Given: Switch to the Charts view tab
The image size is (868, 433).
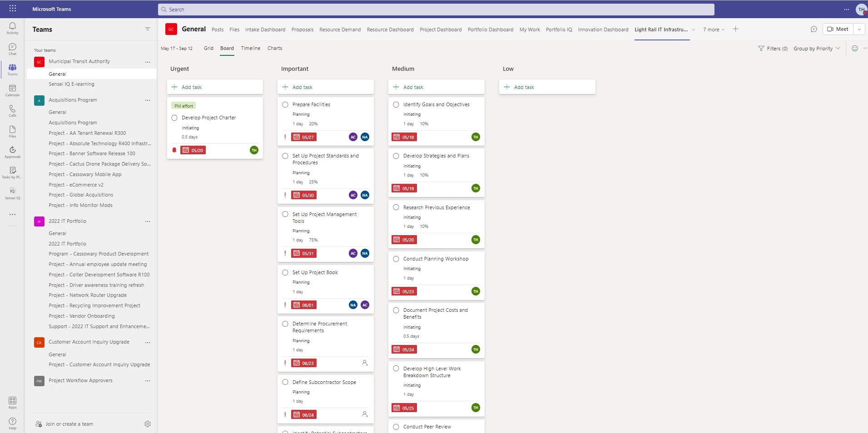Looking at the screenshot, I should (275, 48).
